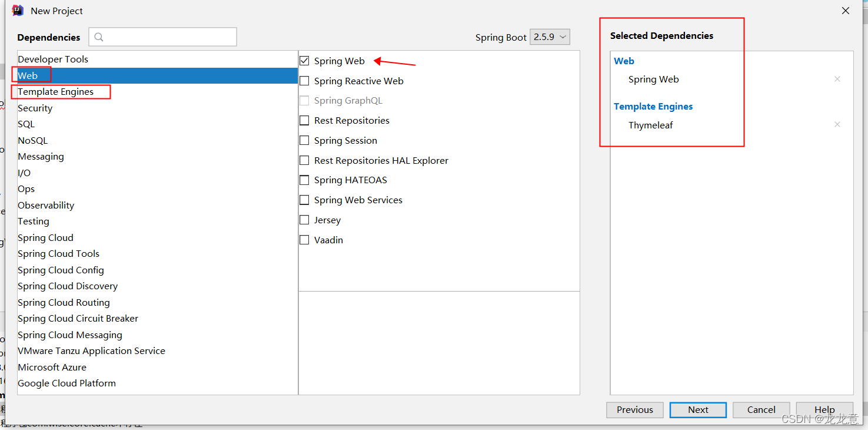Check the Rest Repositories checkbox
The height and width of the screenshot is (430, 868).
(x=304, y=120)
